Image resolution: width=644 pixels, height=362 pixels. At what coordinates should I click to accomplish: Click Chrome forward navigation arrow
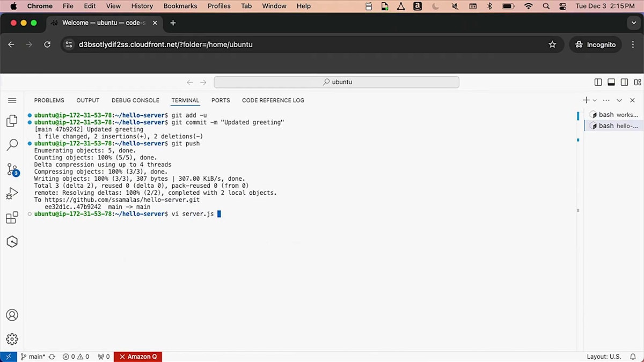pos(29,45)
